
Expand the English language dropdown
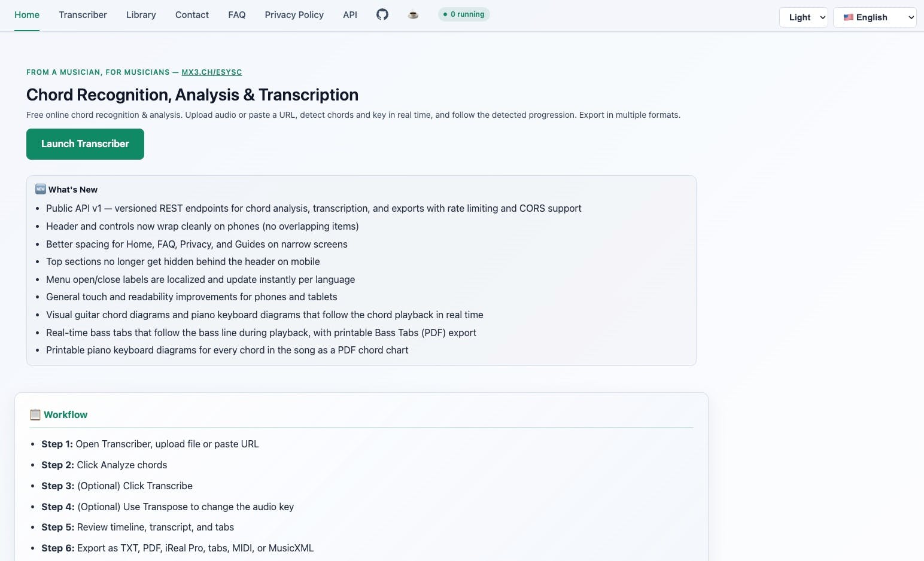[874, 17]
